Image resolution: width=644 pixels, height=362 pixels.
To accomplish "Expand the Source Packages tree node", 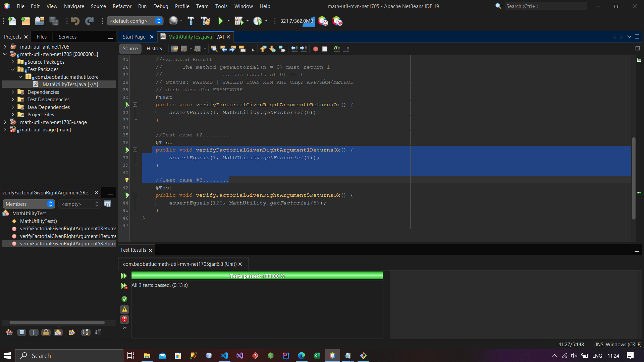I will (x=12, y=62).
